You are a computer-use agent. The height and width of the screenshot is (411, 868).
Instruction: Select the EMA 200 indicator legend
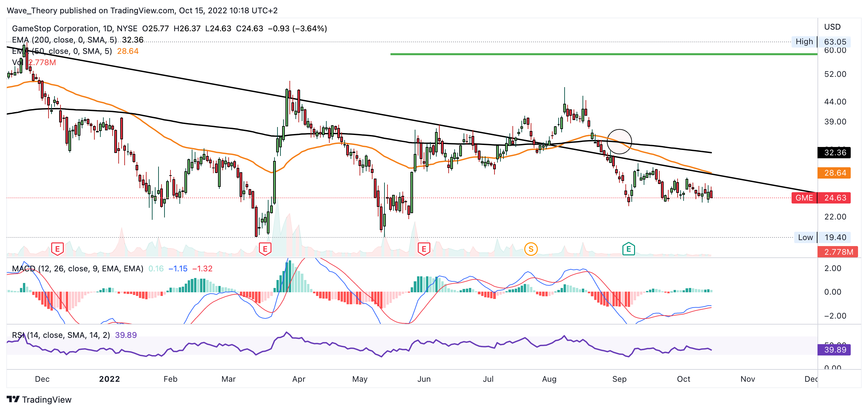(x=64, y=40)
